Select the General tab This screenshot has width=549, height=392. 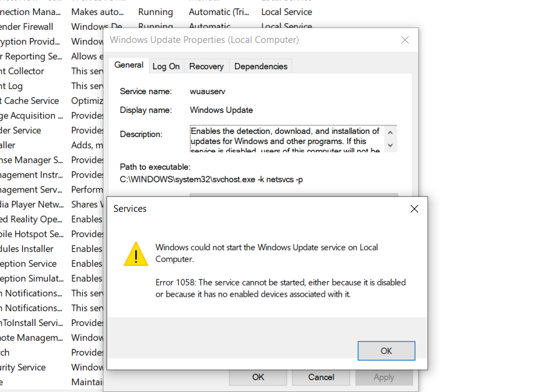(x=129, y=65)
